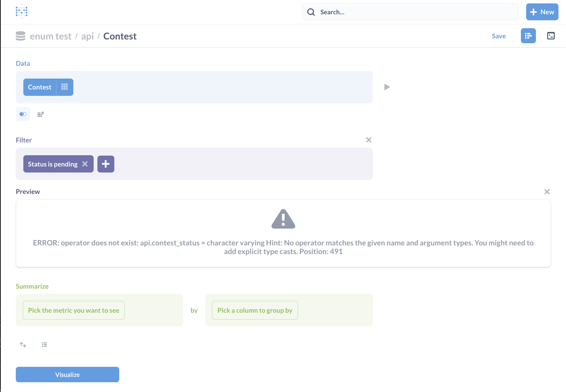Click the Sort icon under Summarize

pyautogui.click(x=23, y=345)
